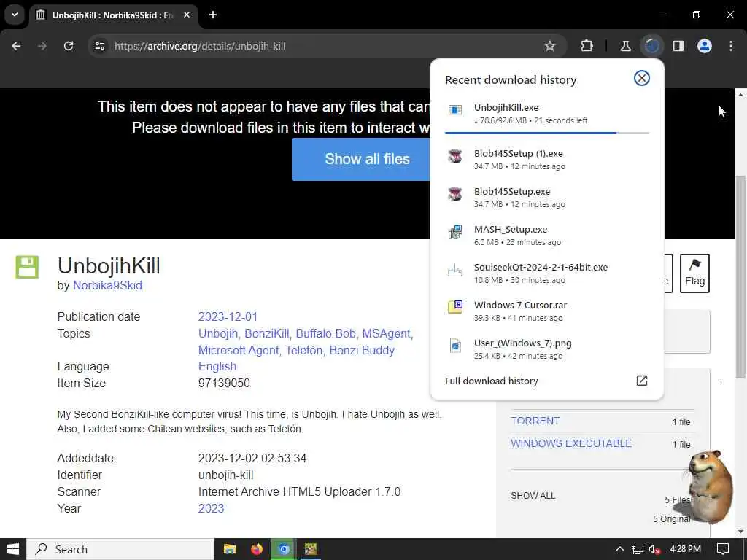Open the notification center icon
This screenshot has height=560, width=747.
coord(723,550)
